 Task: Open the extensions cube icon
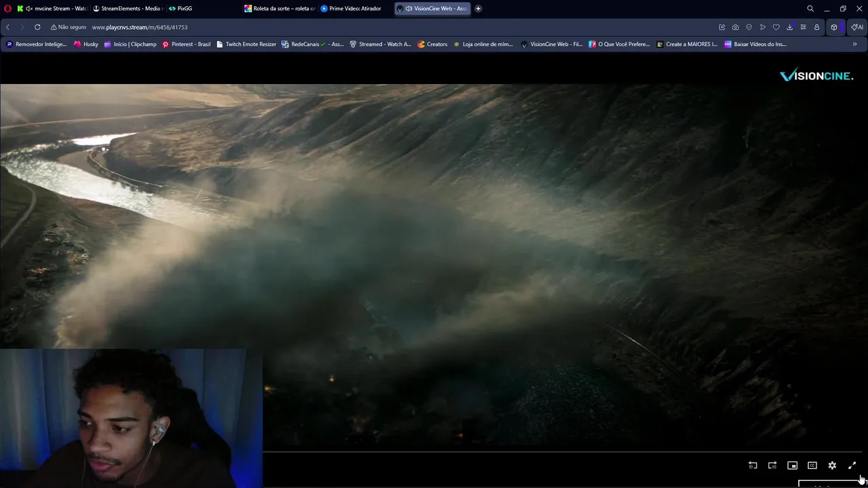click(x=834, y=27)
